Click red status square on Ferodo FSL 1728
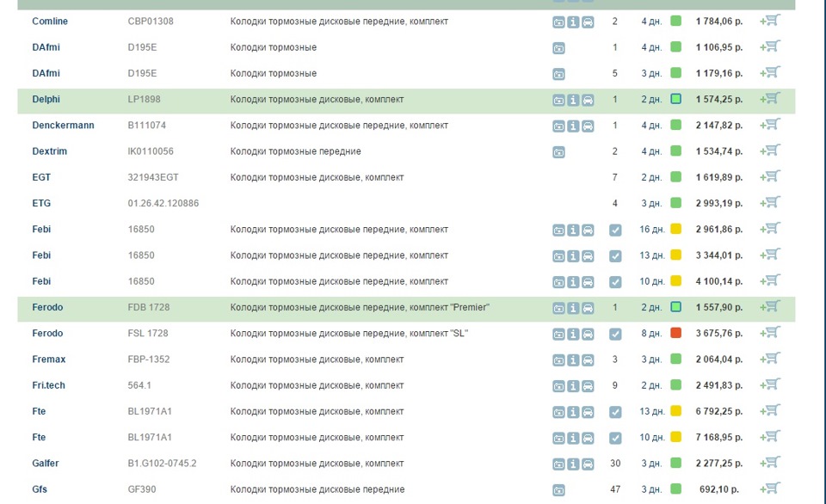Viewport: 826px width, 504px height. pyautogui.click(x=676, y=333)
